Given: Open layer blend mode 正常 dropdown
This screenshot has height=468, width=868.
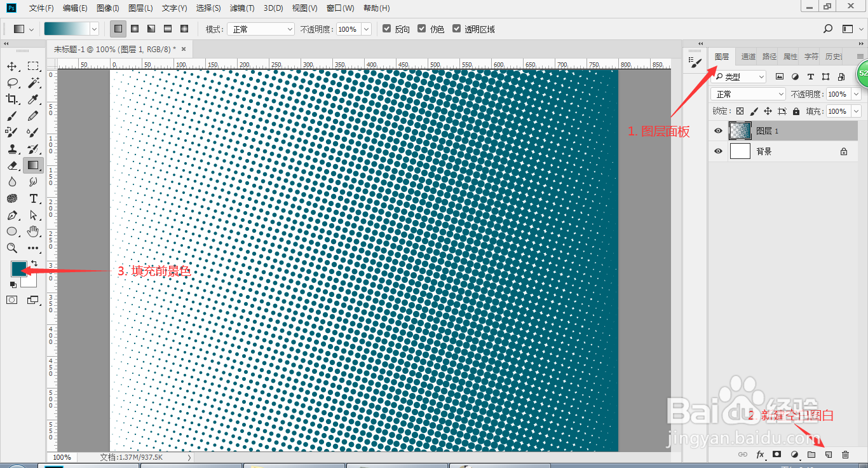Looking at the screenshot, I should (x=749, y=94).
